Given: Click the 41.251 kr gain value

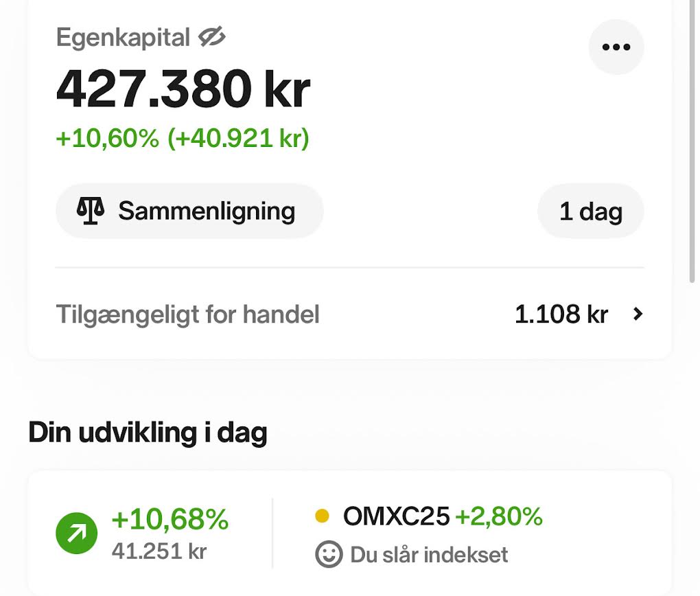Looking at the screenshot, I should click(x=159, y=552).
